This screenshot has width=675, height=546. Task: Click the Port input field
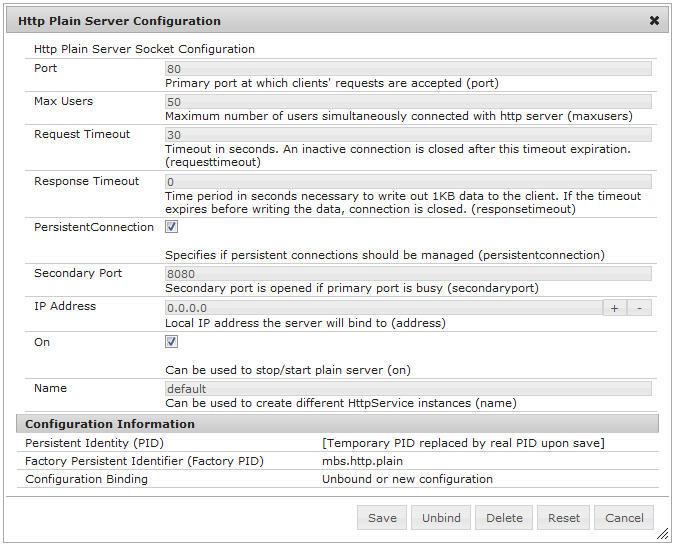408,69
